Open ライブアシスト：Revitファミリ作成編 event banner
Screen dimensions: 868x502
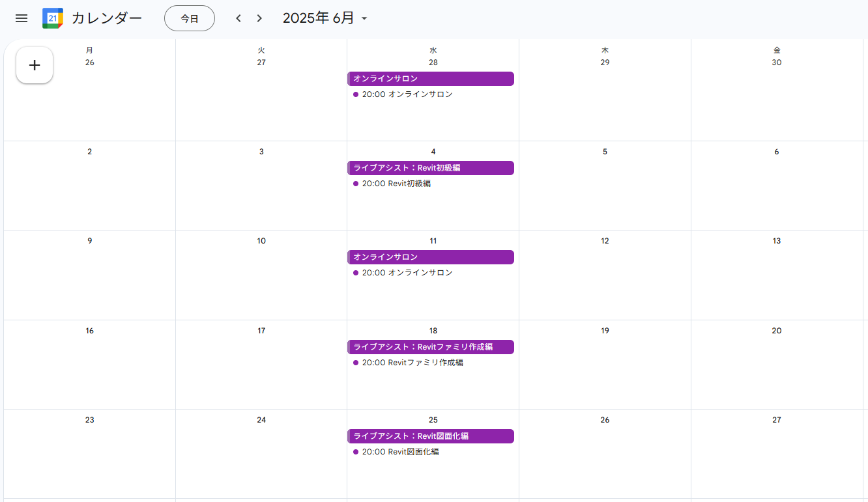(431, 347)
